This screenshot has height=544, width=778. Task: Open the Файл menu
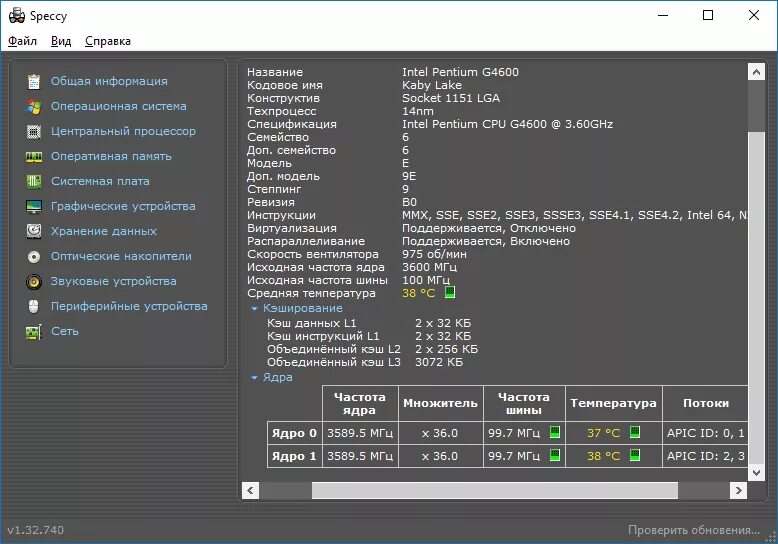[x=22, y=41]
